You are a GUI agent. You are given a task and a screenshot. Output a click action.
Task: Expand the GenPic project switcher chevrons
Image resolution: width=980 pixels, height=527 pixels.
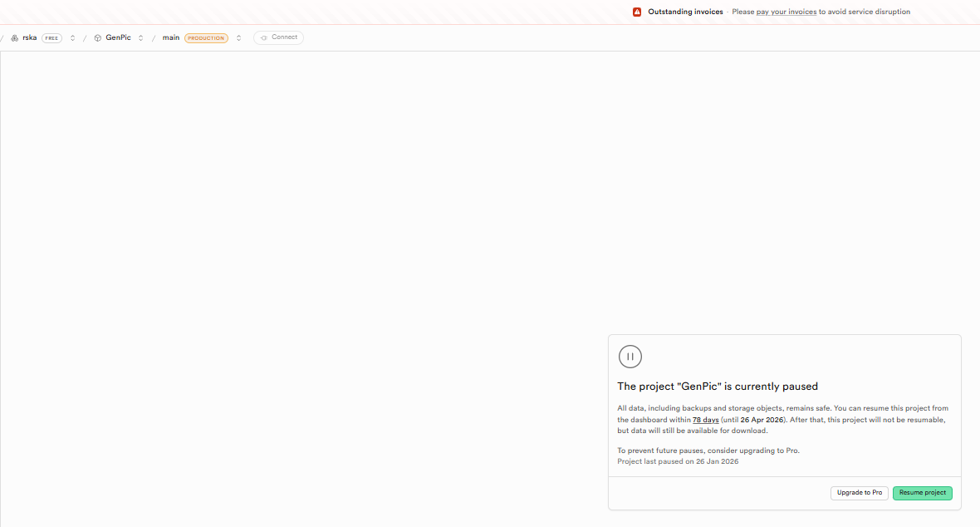click(140, 38)
